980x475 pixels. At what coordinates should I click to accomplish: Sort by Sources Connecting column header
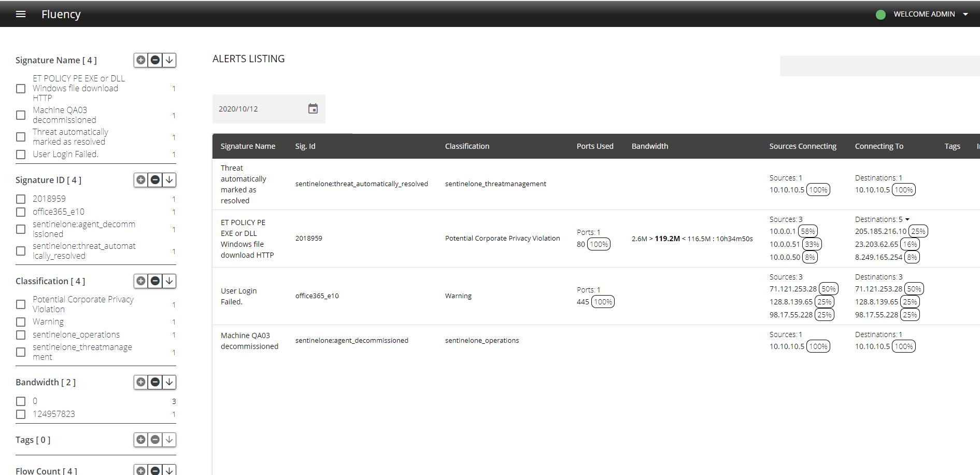tap(803, 146)
